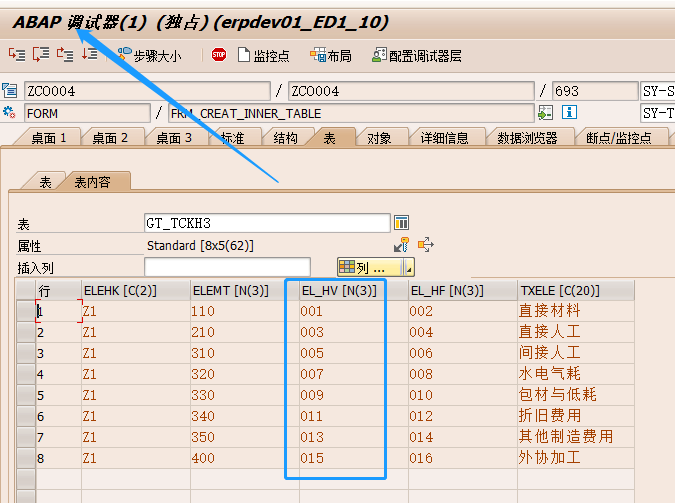Switch to the 对象 tab

pos(379,138)
